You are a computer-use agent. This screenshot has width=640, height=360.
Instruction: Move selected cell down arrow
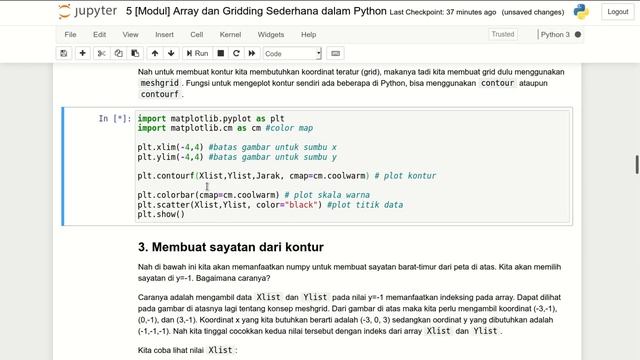point(171,53)
